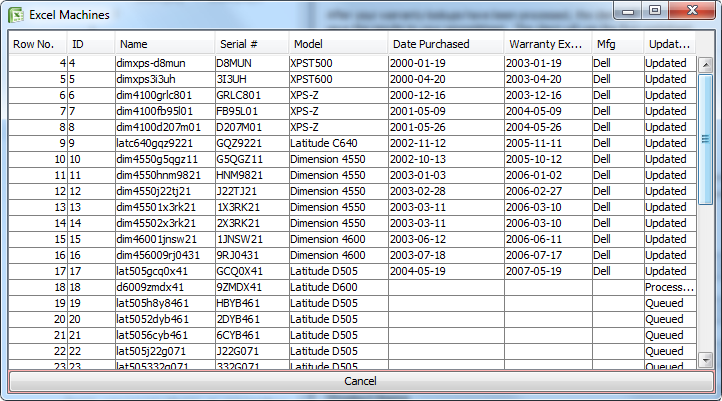Viewport: 722px width, 401px height.
Task: Sort by the Row No. column header
Action: (38, 44)
